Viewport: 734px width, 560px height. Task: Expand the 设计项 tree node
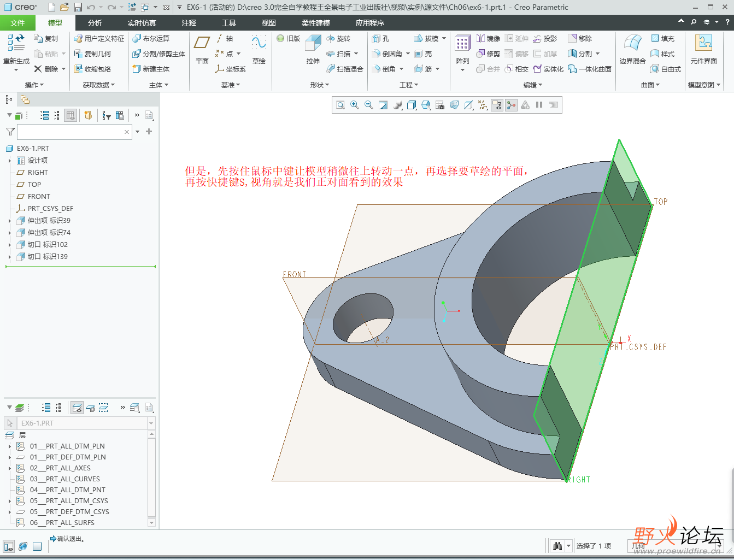[x=10, y=161]
